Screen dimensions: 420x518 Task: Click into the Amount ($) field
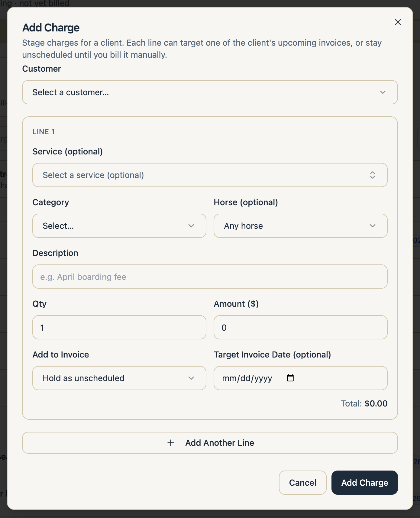point(300,327)
